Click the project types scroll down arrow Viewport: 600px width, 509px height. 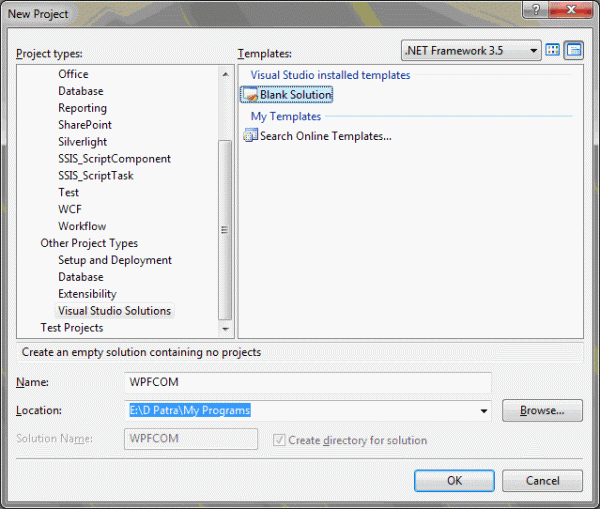point(225,329)
